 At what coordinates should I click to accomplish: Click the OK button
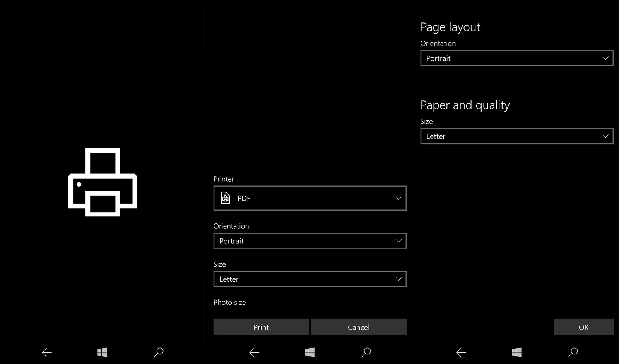(x=583, y=327)
